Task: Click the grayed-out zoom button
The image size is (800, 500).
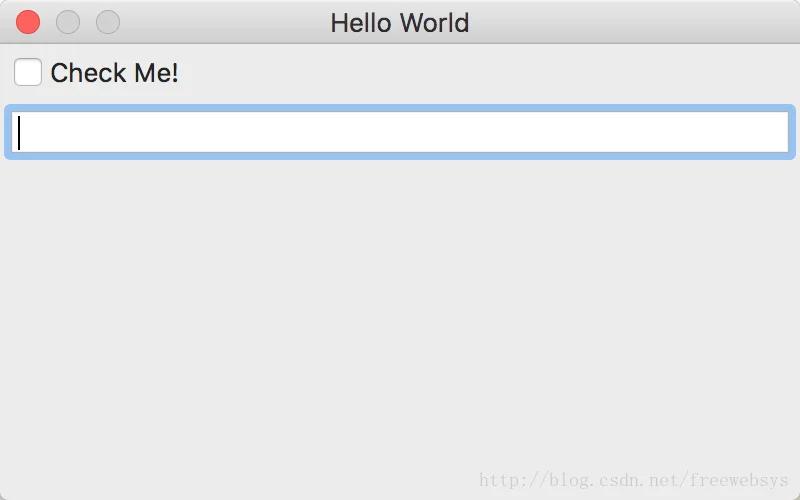Action: (x=108, y=22)
